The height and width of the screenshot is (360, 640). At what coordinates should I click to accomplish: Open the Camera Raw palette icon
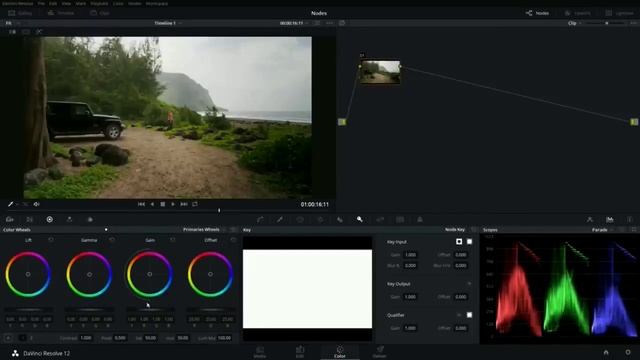[x=9, y=220]
